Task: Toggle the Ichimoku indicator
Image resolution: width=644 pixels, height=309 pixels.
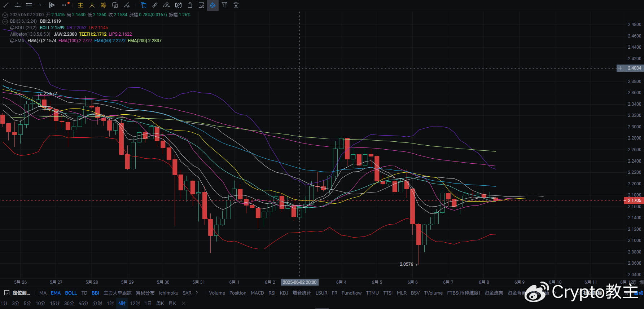Action: pyautogui.click(x=168, y=293)
